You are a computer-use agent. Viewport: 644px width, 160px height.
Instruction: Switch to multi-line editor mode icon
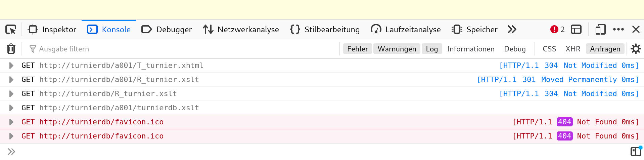pyautogui.click(x=636, y=152)
